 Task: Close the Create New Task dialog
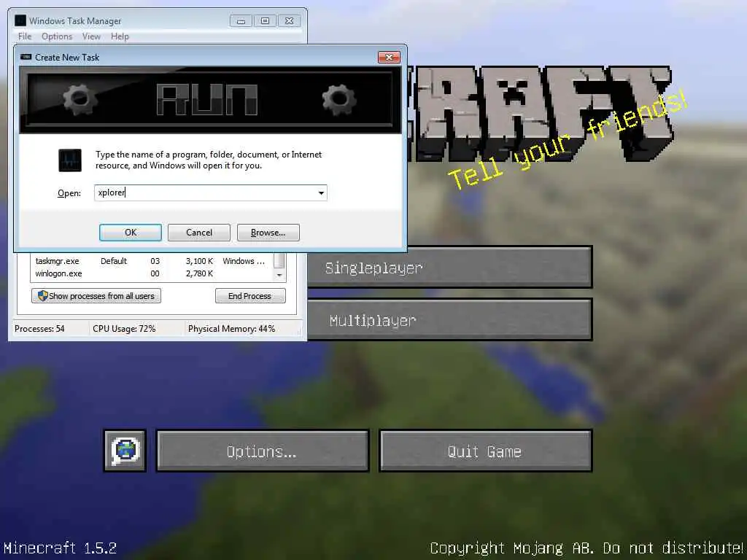pyautogui.click(x=389, y=57)
